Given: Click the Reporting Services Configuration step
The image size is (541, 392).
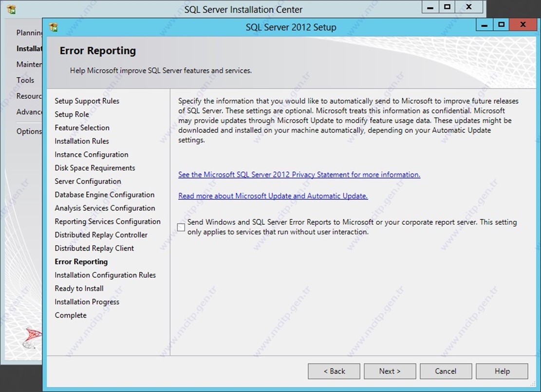Looking at the screenshot, I should coord(108,221).
